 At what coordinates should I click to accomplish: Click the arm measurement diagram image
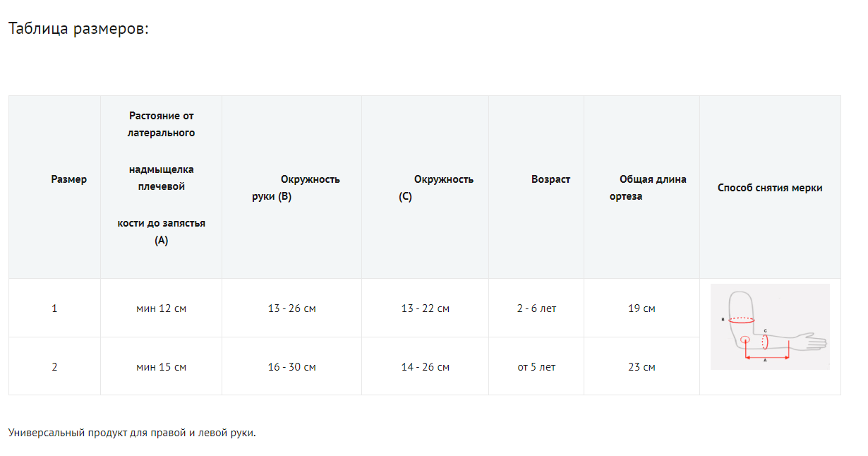770,327
